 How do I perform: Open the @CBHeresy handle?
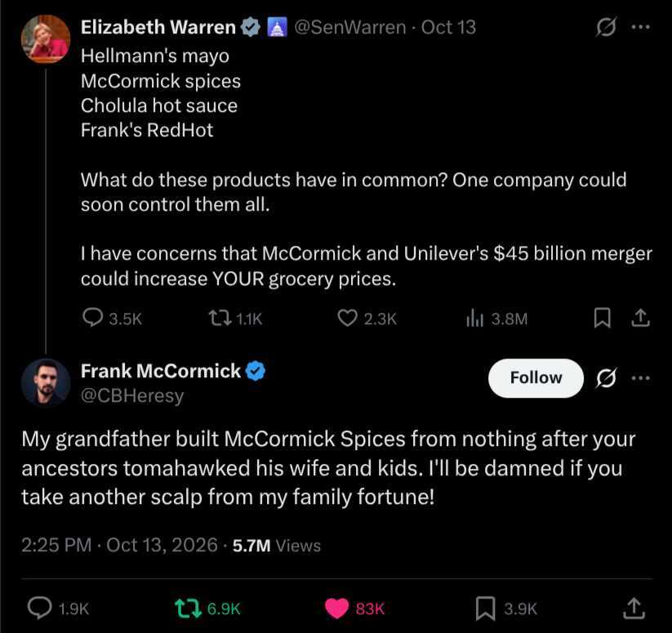tap(132, 395)
